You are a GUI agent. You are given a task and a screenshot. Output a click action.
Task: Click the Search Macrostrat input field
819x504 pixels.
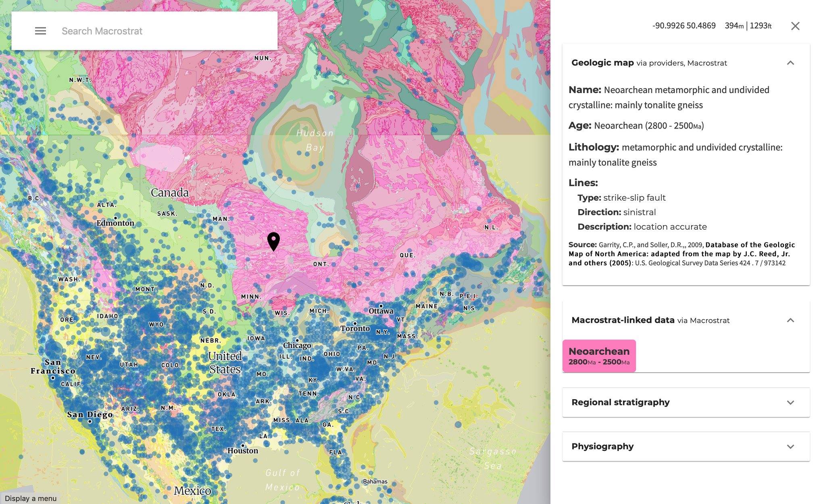(165, 31)
